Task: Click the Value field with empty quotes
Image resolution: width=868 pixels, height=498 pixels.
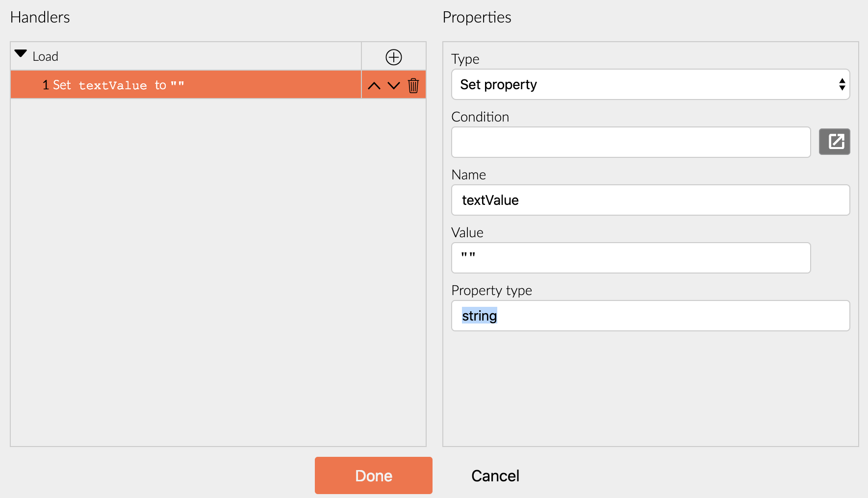Action: coord(631,258)
